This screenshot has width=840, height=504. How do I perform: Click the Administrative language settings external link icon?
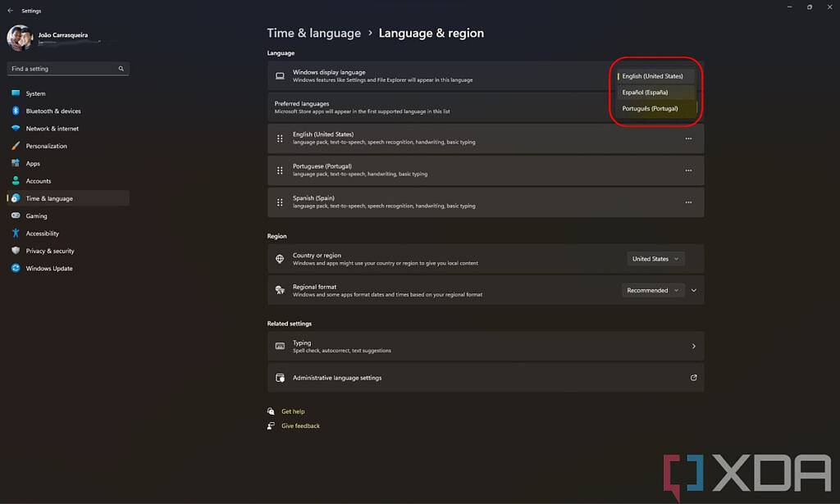pos(694,378)
